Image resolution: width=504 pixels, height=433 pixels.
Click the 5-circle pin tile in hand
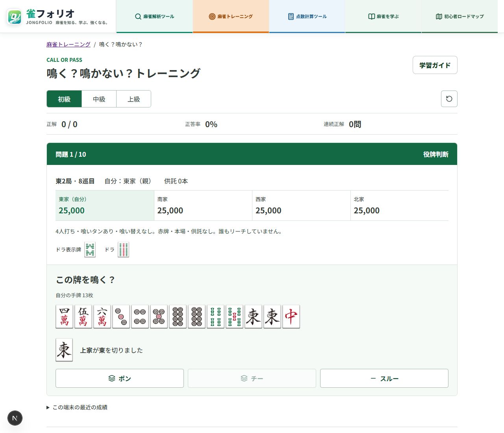coord(159,316)
